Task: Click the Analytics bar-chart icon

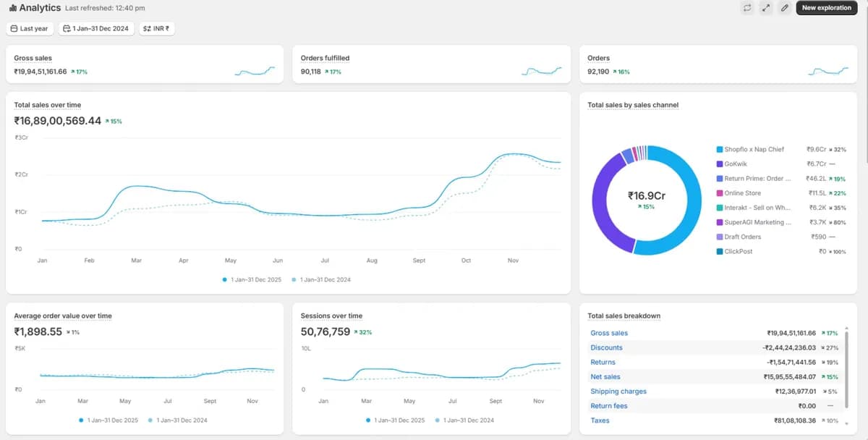Action: [13, 8]
